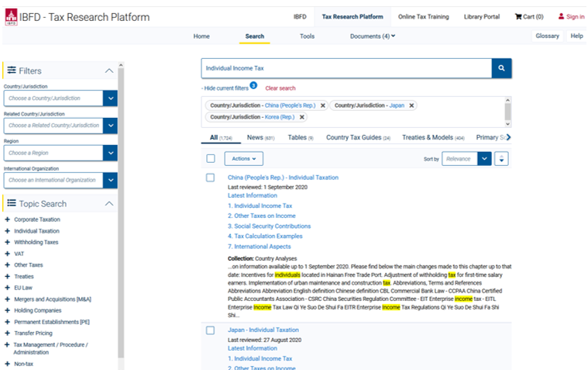Remove the China (People's Rep.) filter chip
This screenshot has width=588, height=370.
(322, 105)
